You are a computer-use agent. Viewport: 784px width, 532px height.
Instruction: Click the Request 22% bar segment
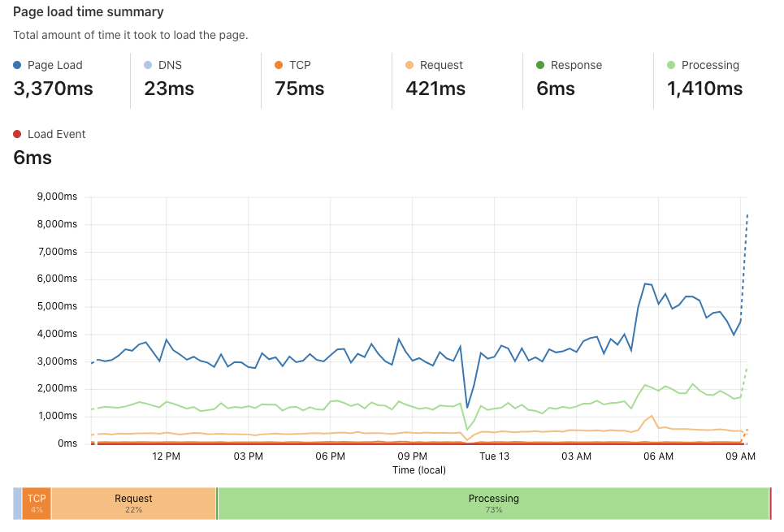pyautogui.click(x=134, y=504)
